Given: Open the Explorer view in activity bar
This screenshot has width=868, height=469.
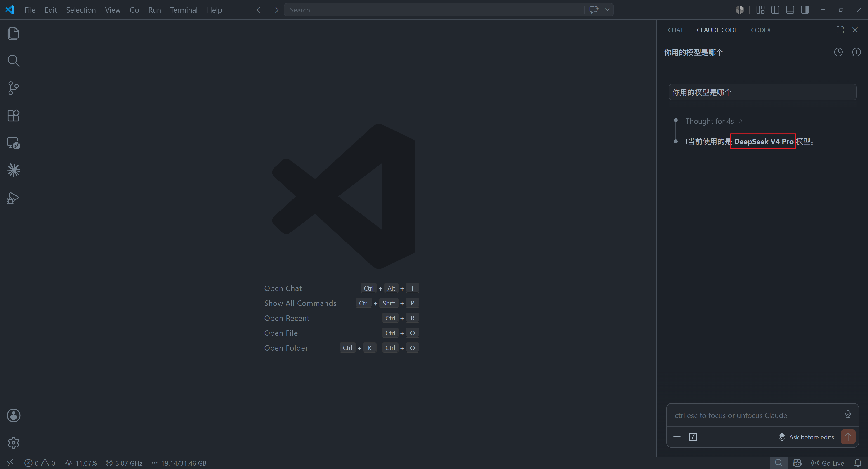Looking at the screenshot, I should tap(14, 33).
